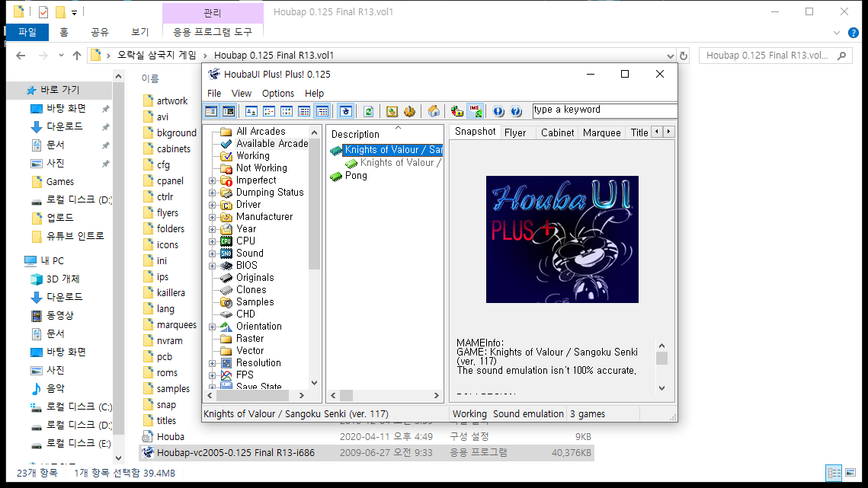Select the All Arcades tree item

point(261,131)
